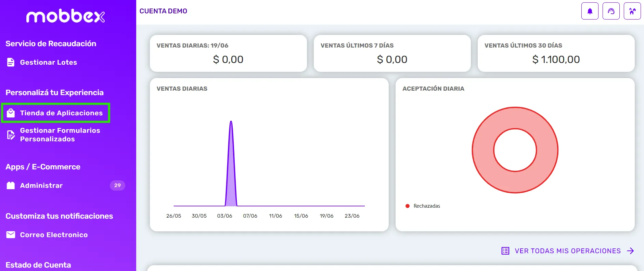Screen dimensions: 644x271
Task: Open Gestionar Lotes
Action: coord(49,62)
